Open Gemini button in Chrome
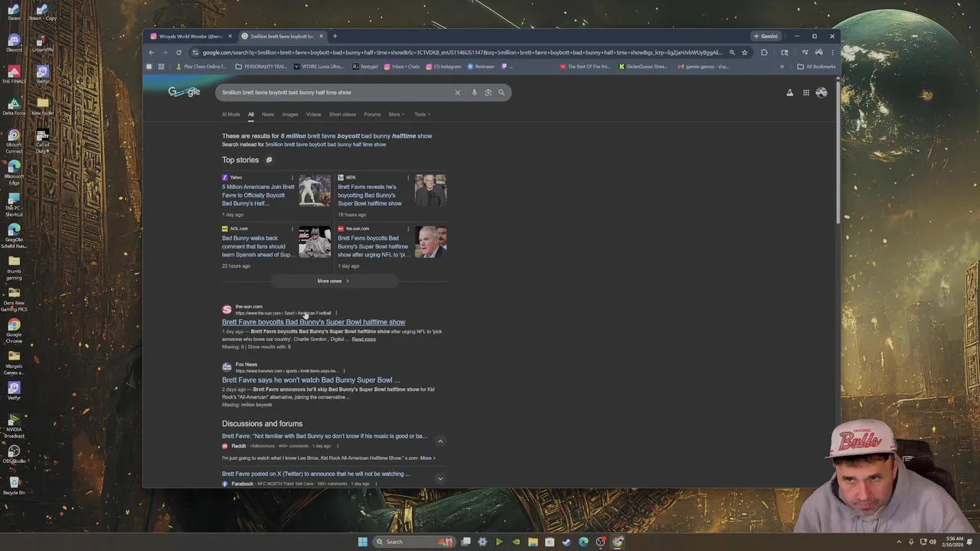This screenshot has height=551, width=980. 766,36
